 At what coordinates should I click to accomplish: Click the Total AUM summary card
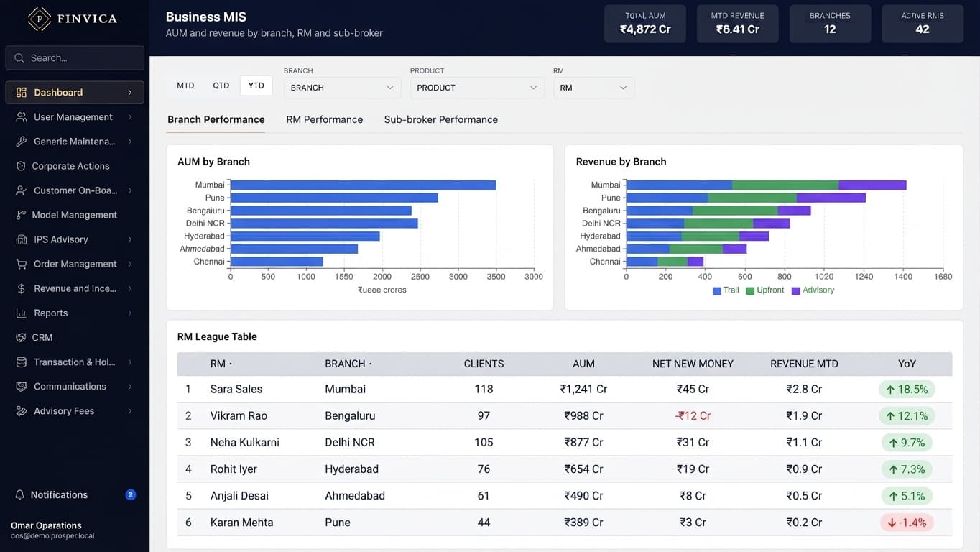tap(645, 24)
